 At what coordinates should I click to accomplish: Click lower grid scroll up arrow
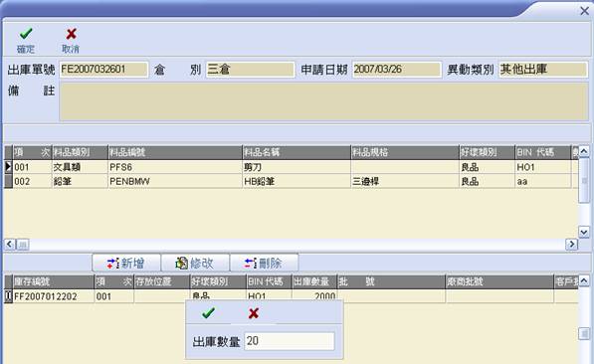(x=584, y=280)
